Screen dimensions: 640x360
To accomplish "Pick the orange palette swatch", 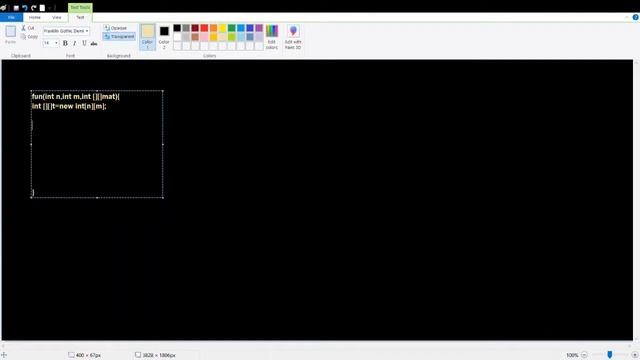I will pyautogui.click(x=213, y=28).
